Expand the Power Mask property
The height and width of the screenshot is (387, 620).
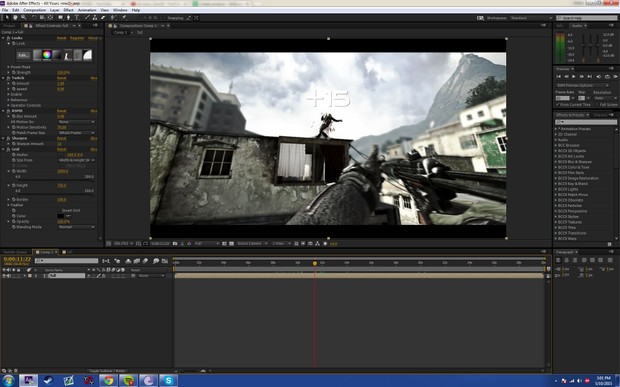(x=8, y=67)
